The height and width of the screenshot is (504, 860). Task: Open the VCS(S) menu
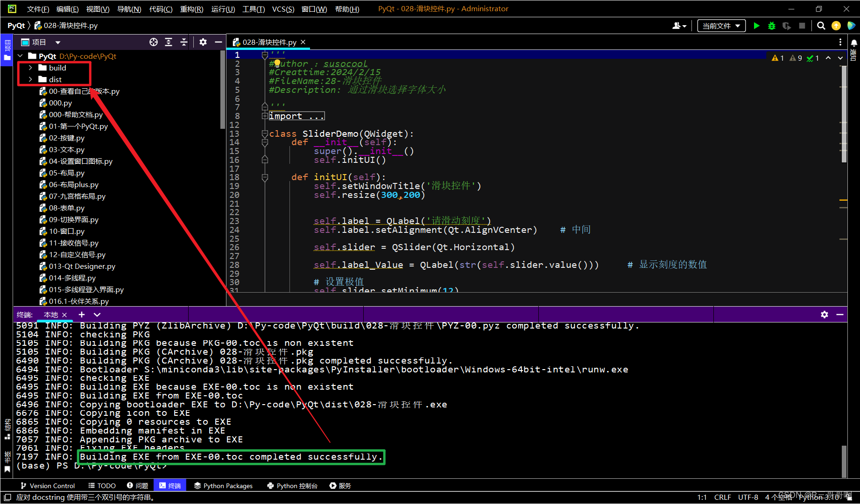283,9
